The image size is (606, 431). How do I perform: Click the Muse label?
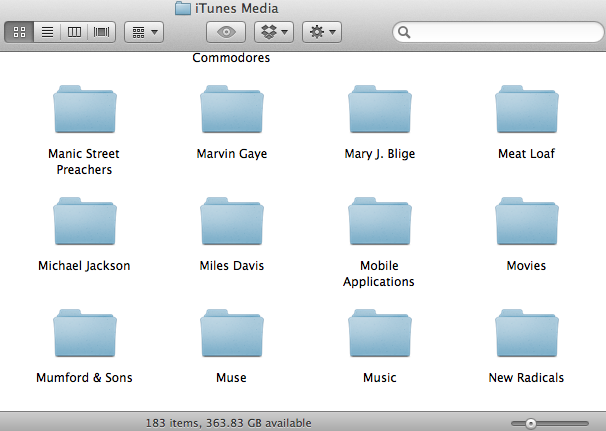pos(231,378)
